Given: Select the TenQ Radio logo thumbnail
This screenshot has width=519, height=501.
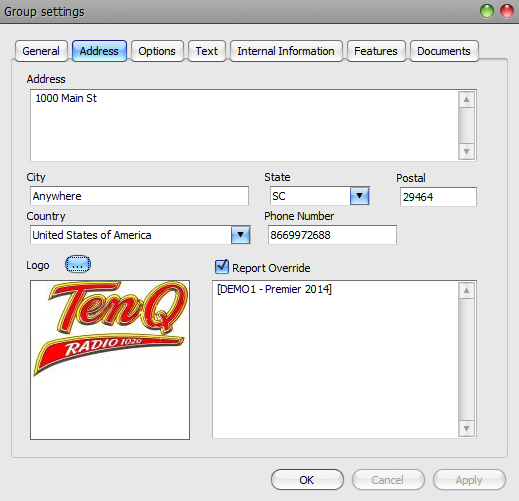Looking at the screenshot, I should pos(110,360).
